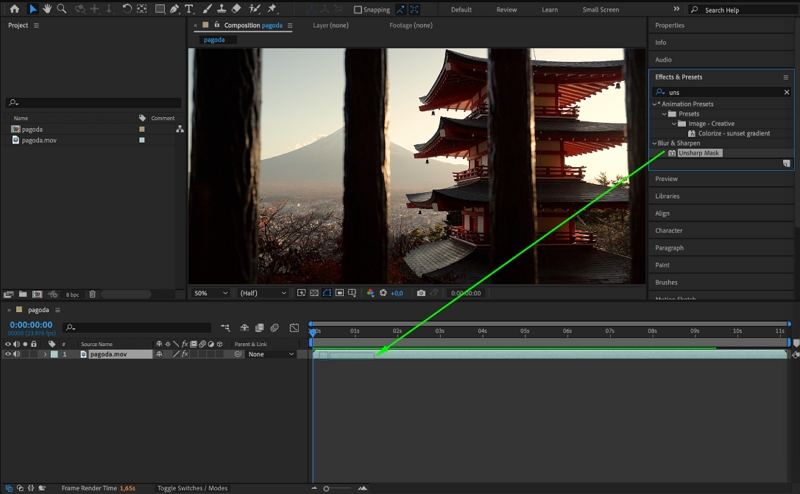Switch to the Review workspace

point(507,10)
